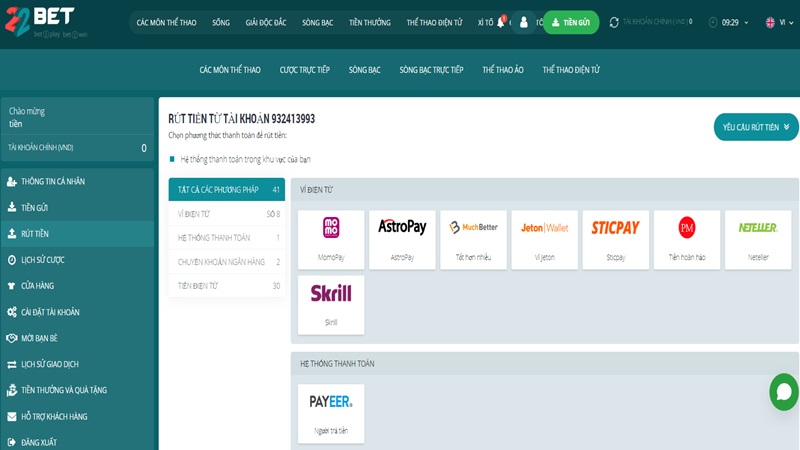This screenshot has height=450, width=800.
Task: Open the notification bell icon
Action: (501, 22)
